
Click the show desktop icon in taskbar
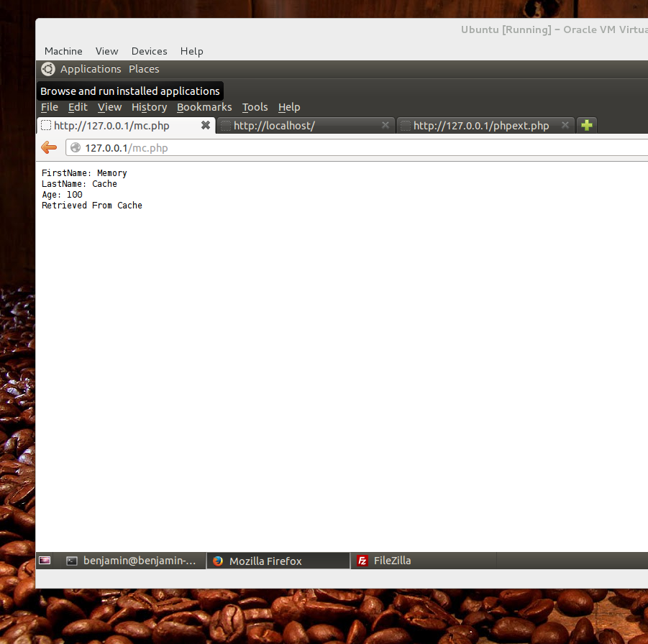tap(45, 561)
